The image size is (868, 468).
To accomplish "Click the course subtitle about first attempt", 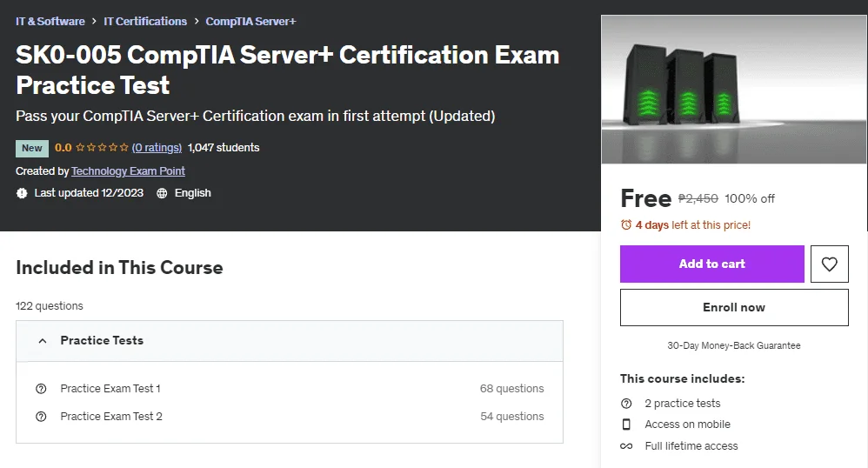I will coord(255,116).
